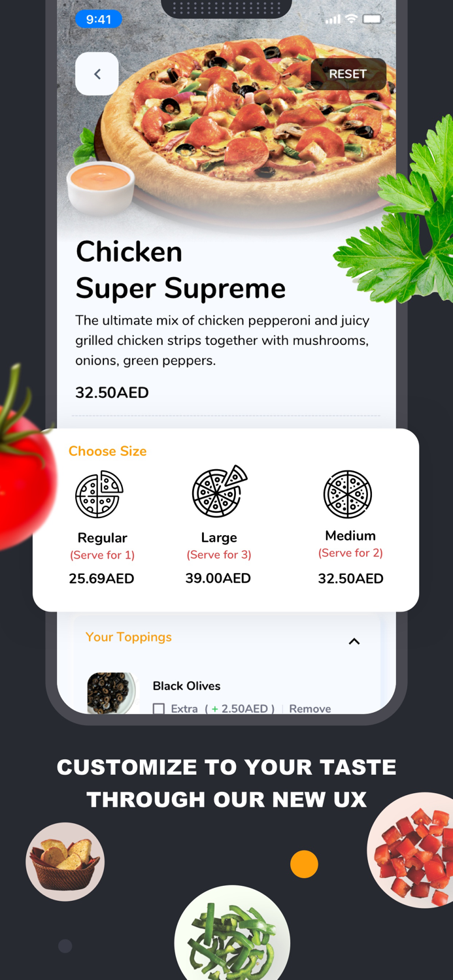Tap the orange circle decoration below the phone
This screenshot has width=453, height=980.
304,864
